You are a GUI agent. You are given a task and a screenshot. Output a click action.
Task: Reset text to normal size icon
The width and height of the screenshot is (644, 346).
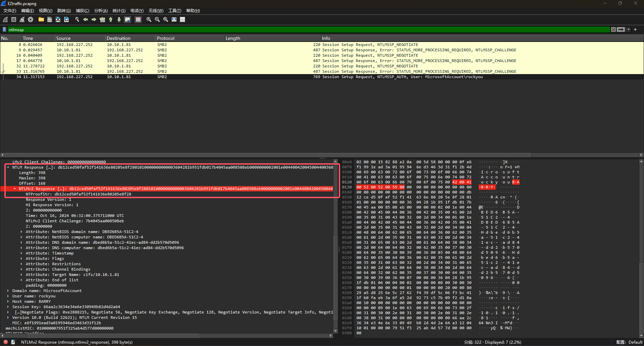[x=165, y=19]
